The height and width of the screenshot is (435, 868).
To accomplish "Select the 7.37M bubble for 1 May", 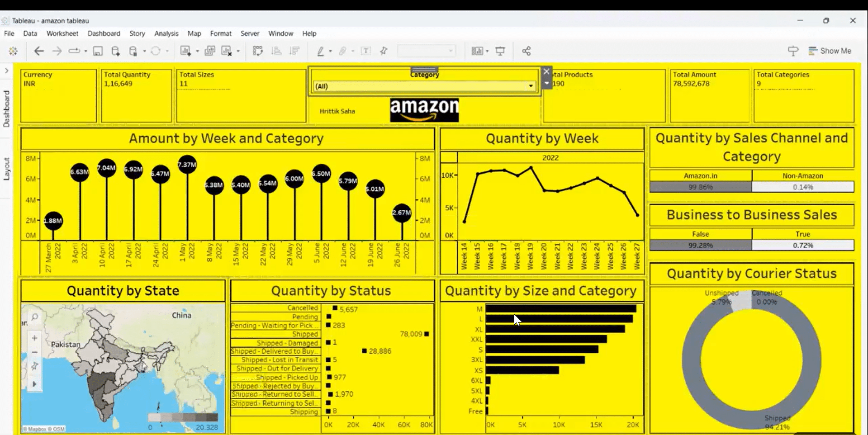I will (187, 165).
